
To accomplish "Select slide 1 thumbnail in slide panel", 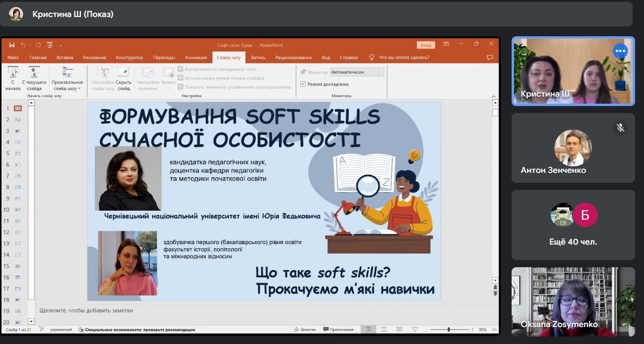I will 18,108.
